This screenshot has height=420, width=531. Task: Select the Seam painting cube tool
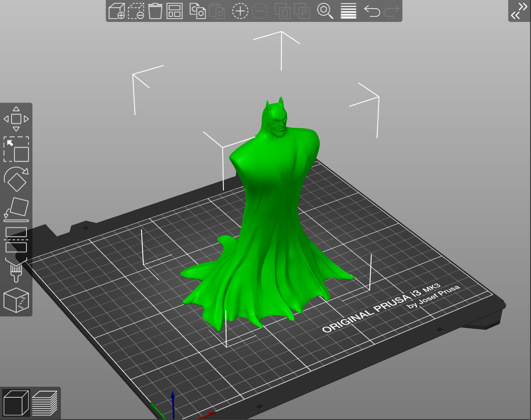pos(16,300)
